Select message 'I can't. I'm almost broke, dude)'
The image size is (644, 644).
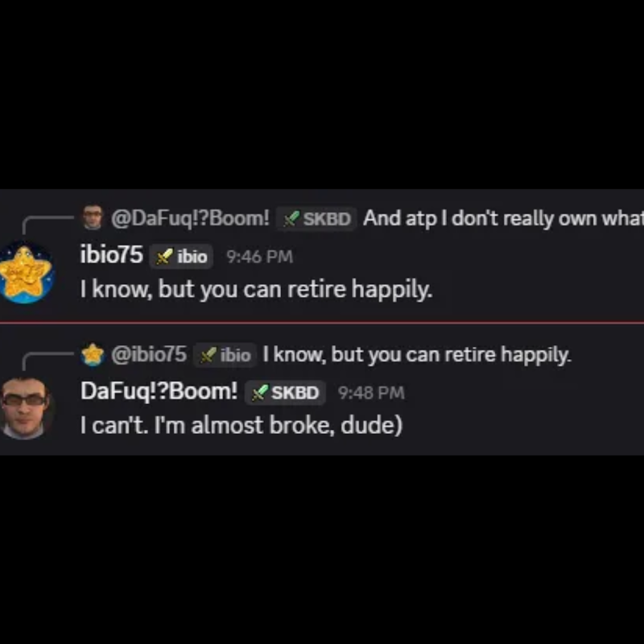(x=242, y=425)
